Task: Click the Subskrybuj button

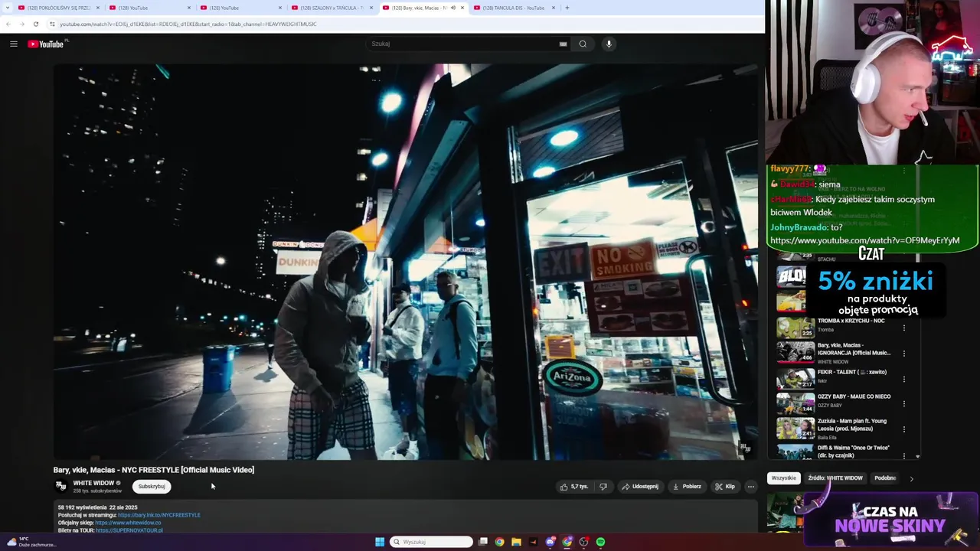Action: [152, 486]
